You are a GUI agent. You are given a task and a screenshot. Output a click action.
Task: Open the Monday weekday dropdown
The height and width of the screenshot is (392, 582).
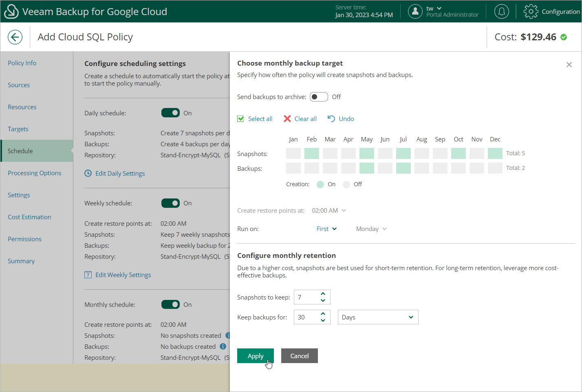371,229
